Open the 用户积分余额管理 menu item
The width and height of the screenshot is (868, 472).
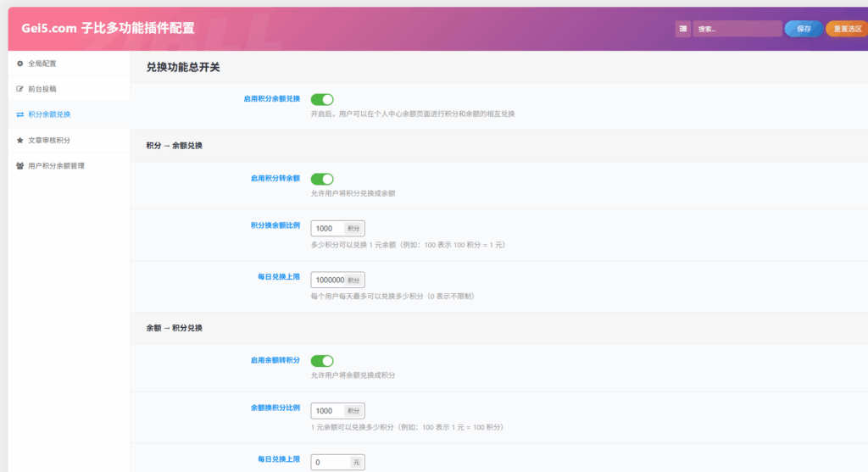[x=69, y=165]
